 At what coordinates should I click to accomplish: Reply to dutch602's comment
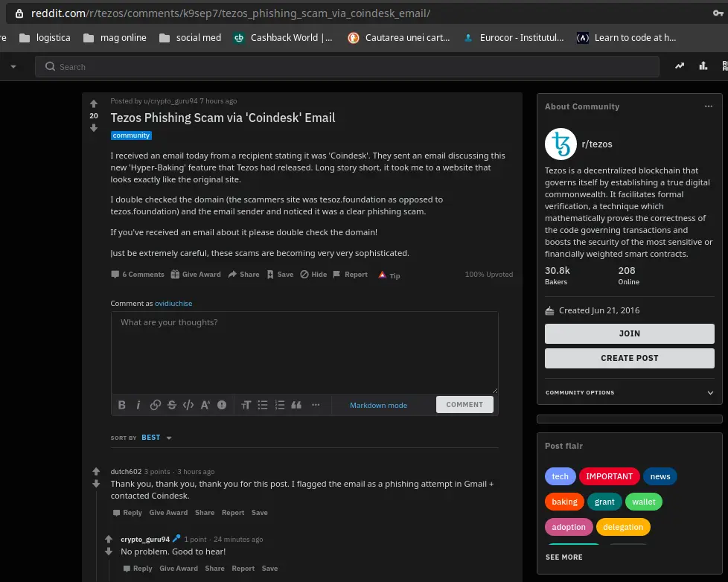(x=128, y=512)
